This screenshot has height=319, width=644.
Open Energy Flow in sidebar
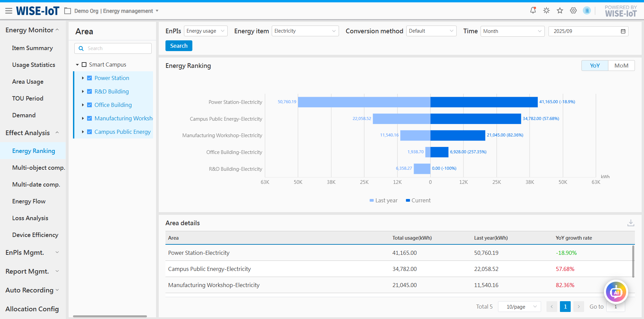(29, 201)
